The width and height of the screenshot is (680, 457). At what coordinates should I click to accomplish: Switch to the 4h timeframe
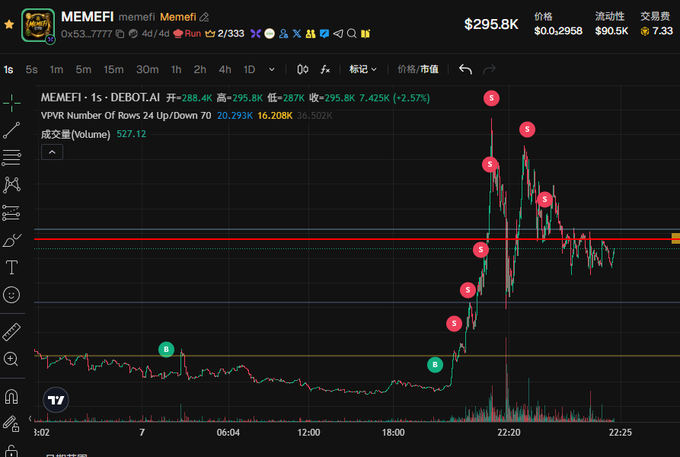(x=225, y=70)
